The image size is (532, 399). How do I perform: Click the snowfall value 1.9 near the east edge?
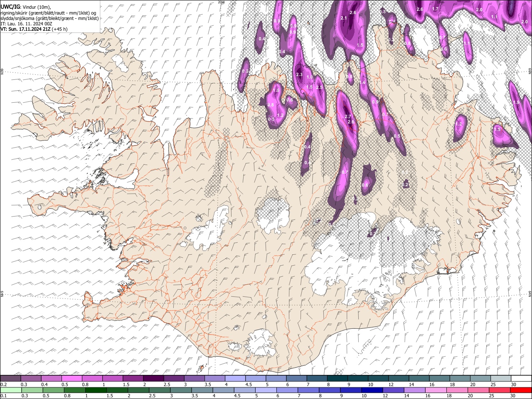click(516, 102)
